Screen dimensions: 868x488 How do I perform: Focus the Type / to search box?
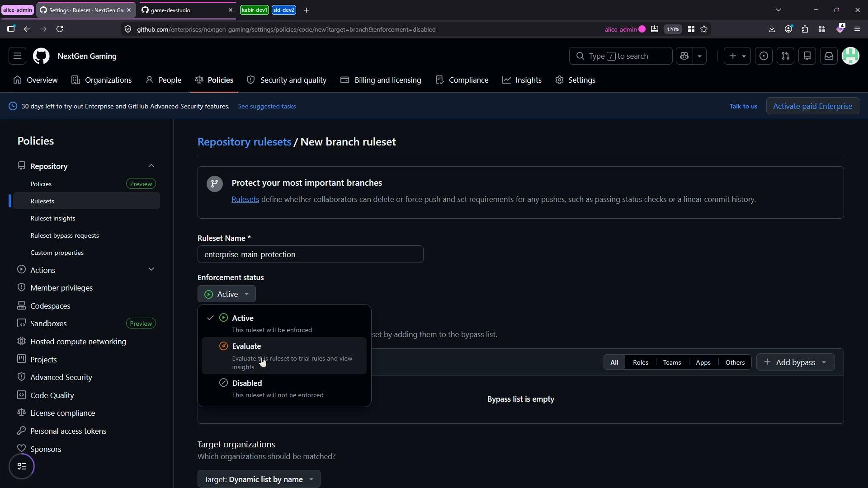tap(621, 56)
